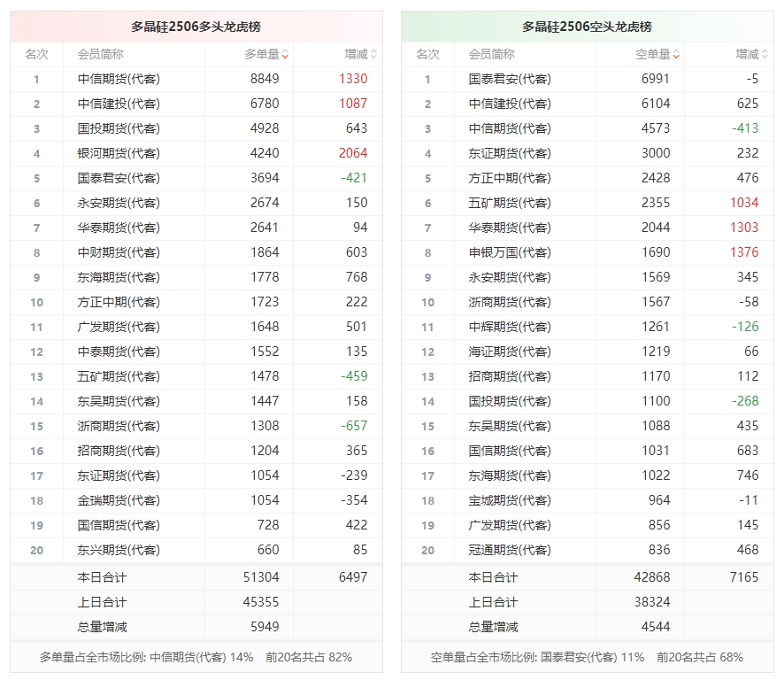Select 五矿期货(代客) in short table rank 6

pyautogui.click(x=510, y=203)
